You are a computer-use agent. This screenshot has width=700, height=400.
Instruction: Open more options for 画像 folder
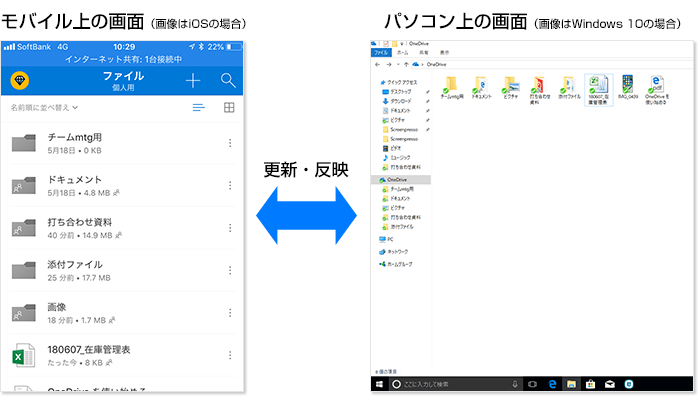[x=230, y=313]
